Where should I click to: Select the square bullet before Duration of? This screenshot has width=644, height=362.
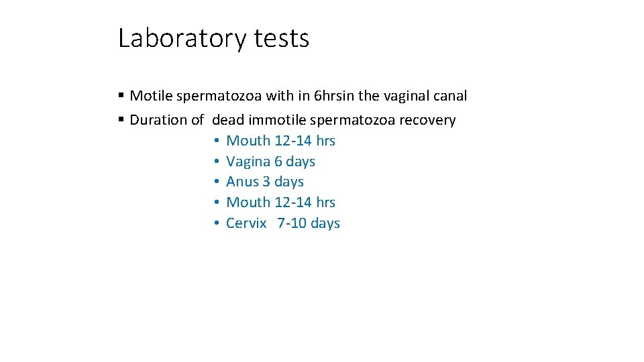coord(121,119)
